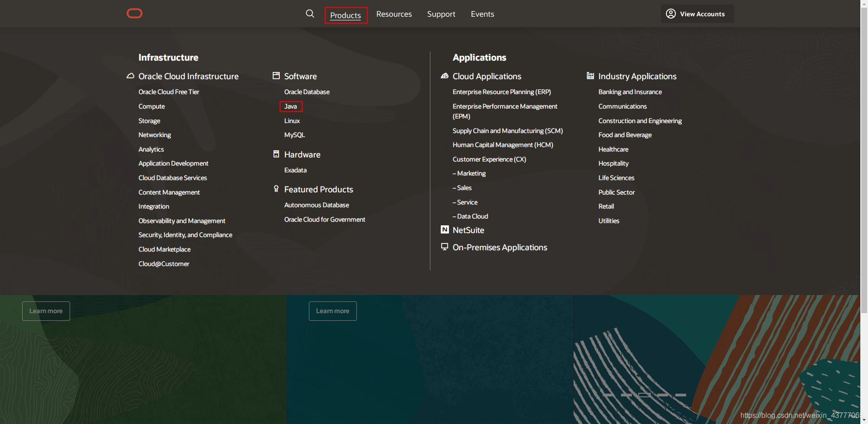The image size is (868, 424).
Task: Open Construction and Engineering
Action: (640, 121)
